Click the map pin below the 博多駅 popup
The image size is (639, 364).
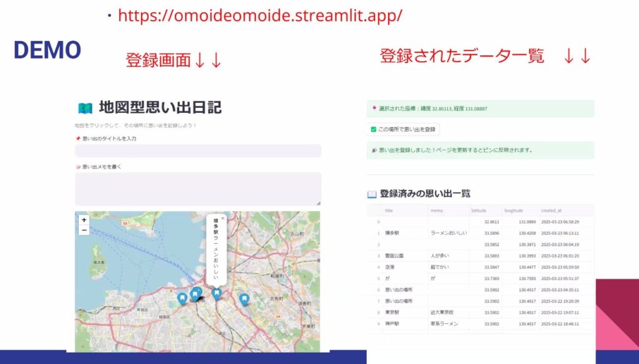[217, 293]
